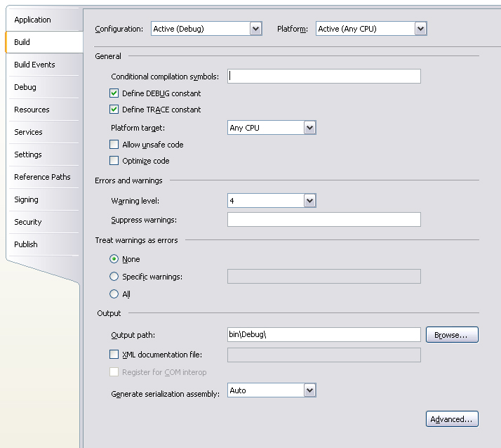501x448 pixels.
Task: Click the Browse button for output path
Action: (x=452, y=335)
